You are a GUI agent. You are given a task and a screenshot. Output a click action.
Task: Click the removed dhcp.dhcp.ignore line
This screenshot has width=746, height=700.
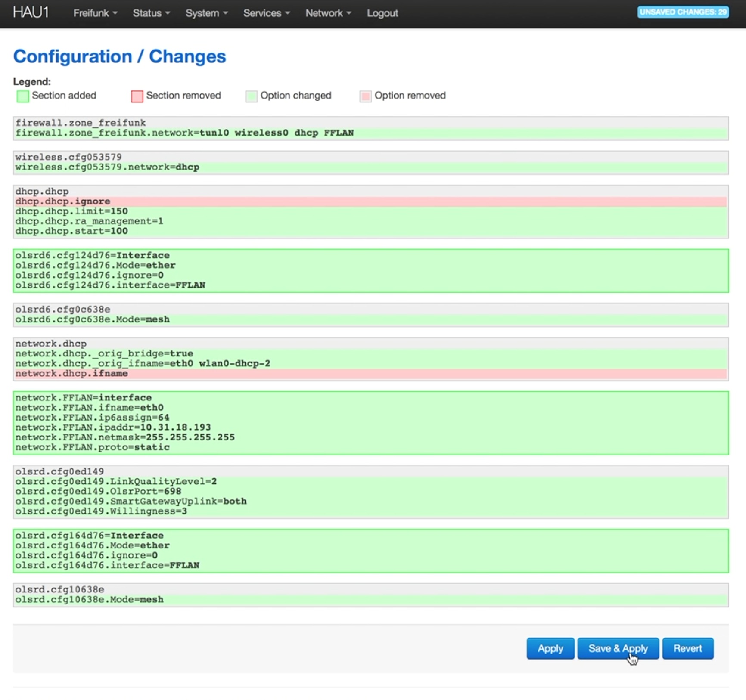63,201
